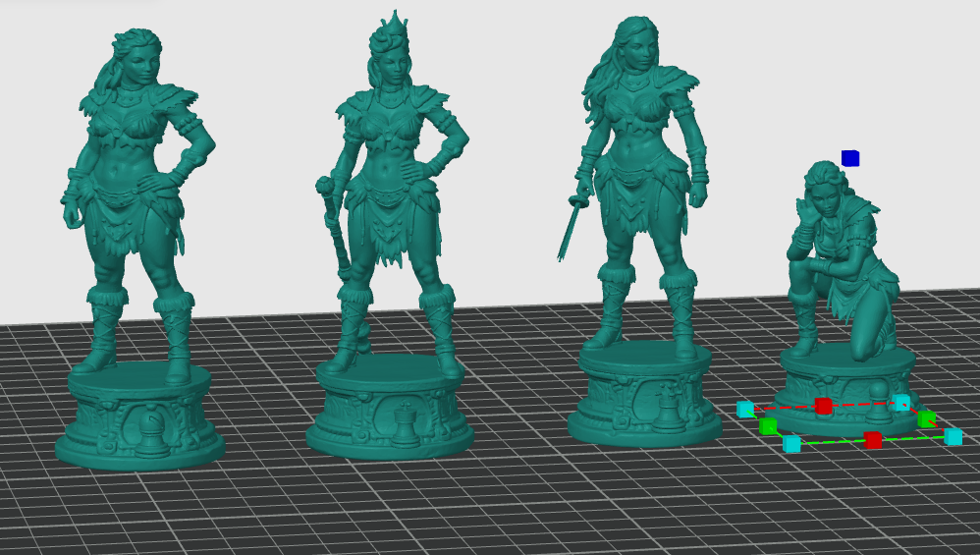The width and height of the screenshot is (980, 555).
Task: Click the green handle beside the sword statue's base
Action: click(768, 426)
